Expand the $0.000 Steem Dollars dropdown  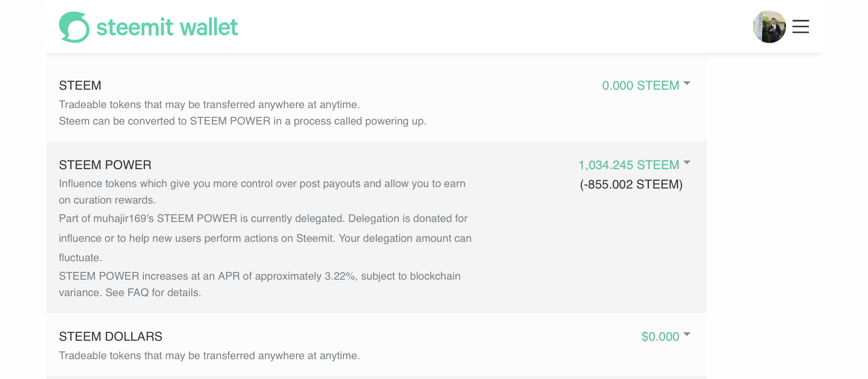(x=666, y=336)
